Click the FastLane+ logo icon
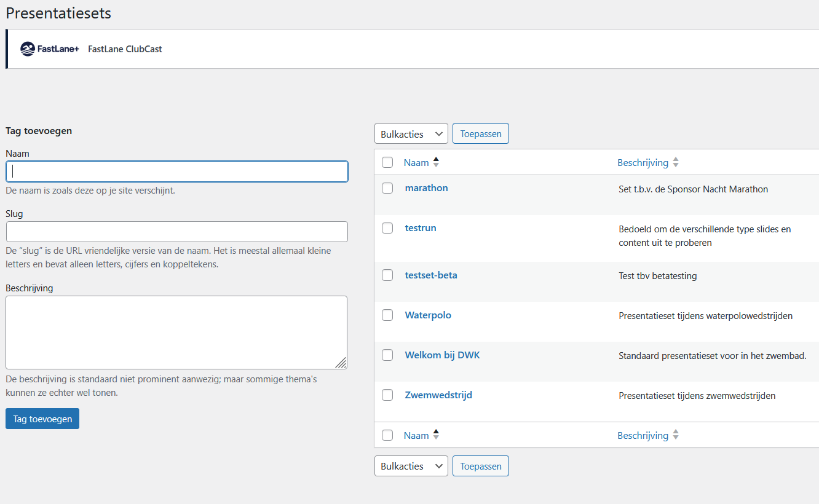Image resolution: width=819 pixels, height=504 pixels. [x=28, y=49]
